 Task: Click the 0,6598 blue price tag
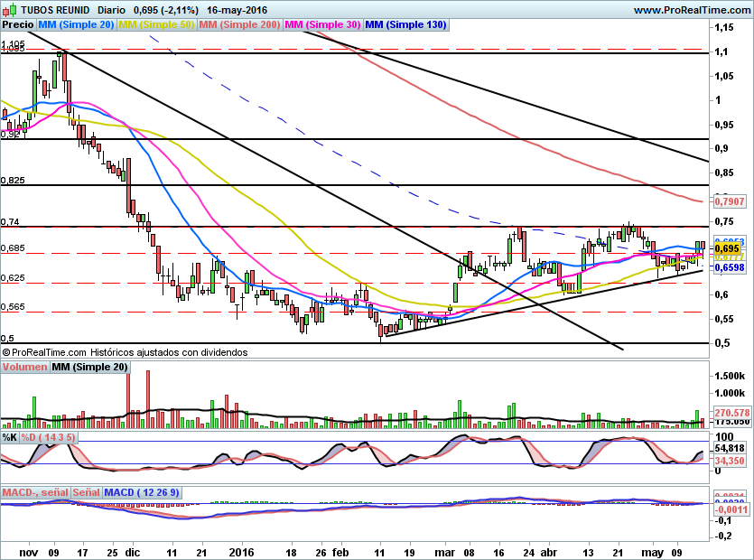click(731, 267)
